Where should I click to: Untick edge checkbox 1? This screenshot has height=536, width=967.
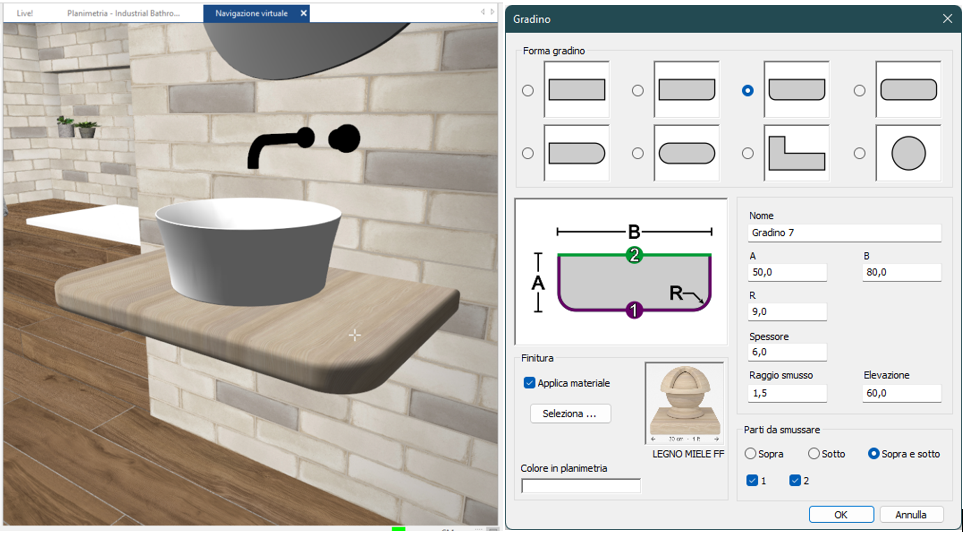752,480
